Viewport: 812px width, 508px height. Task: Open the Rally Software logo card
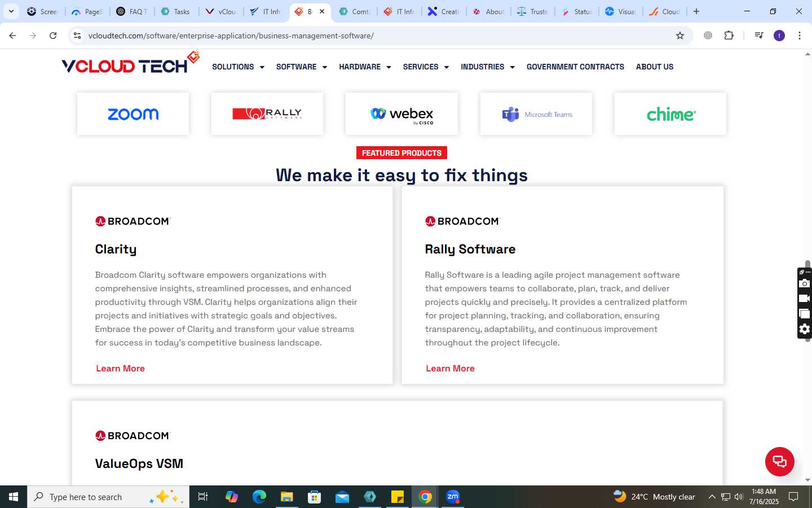pos(267,114)
